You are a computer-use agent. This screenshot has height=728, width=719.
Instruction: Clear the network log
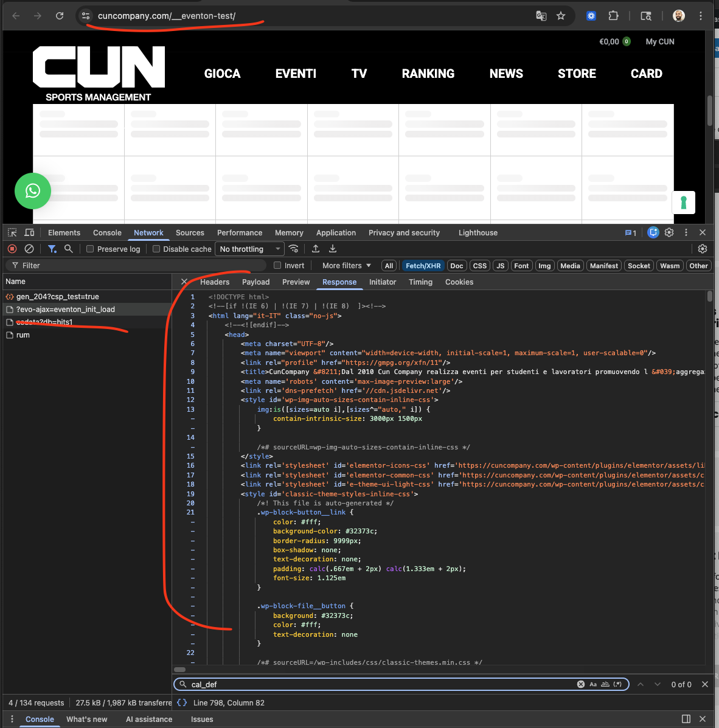pos(29,249)
